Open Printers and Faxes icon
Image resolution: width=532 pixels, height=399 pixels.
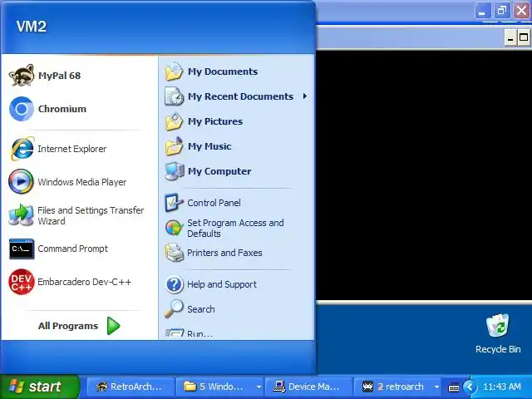(174, 253)
